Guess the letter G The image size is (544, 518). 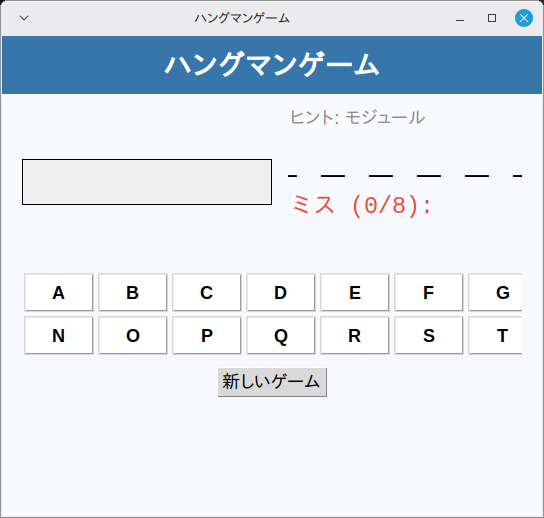(495, 292)
